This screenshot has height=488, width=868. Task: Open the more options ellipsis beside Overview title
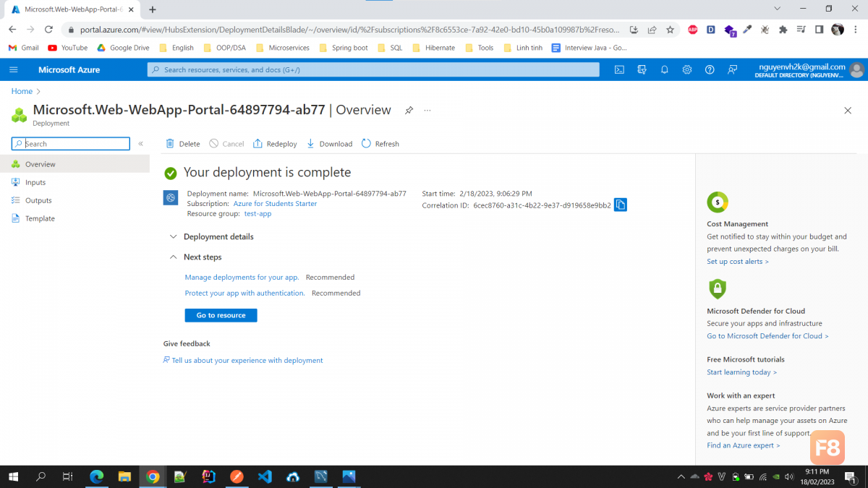(427, 111)
